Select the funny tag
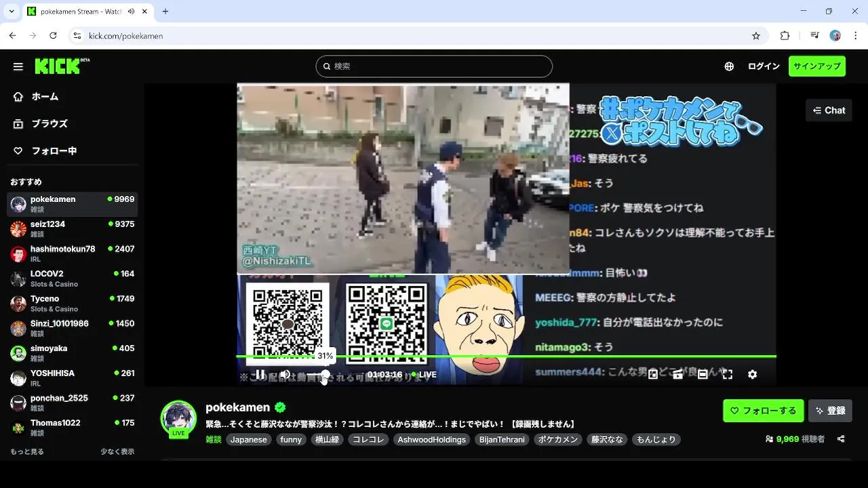Image resolution: width=868 pixels, height=488 pixels. [291, 439]
